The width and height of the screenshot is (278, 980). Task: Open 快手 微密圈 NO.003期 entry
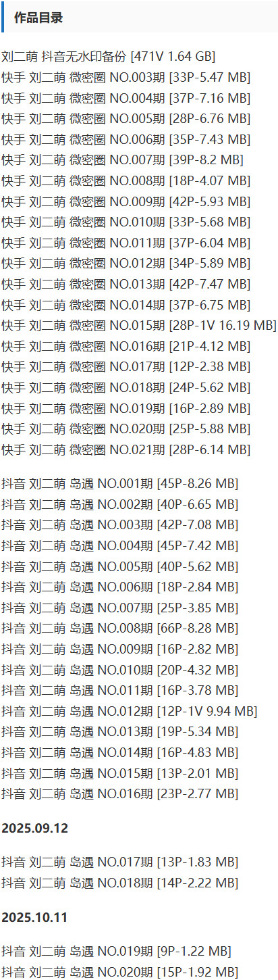126,78
